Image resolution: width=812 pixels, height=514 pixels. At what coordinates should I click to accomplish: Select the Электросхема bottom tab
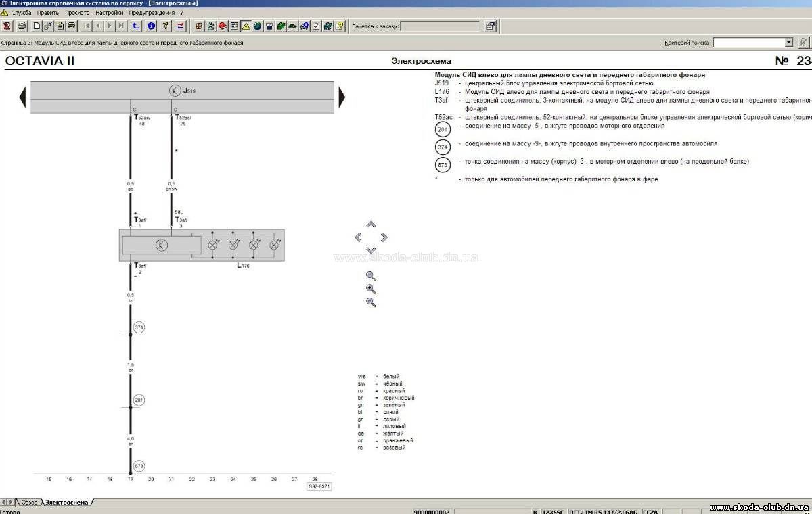66,503
